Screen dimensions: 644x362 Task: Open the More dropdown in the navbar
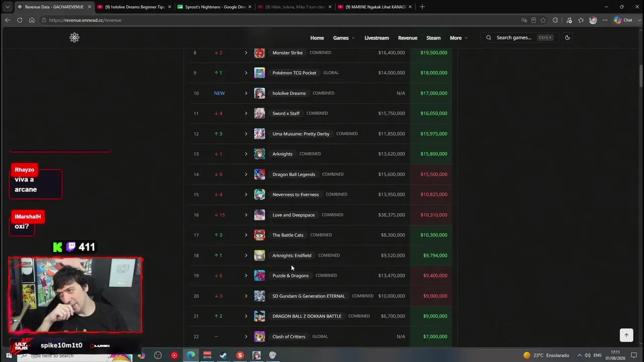click(x=458, y=38)
